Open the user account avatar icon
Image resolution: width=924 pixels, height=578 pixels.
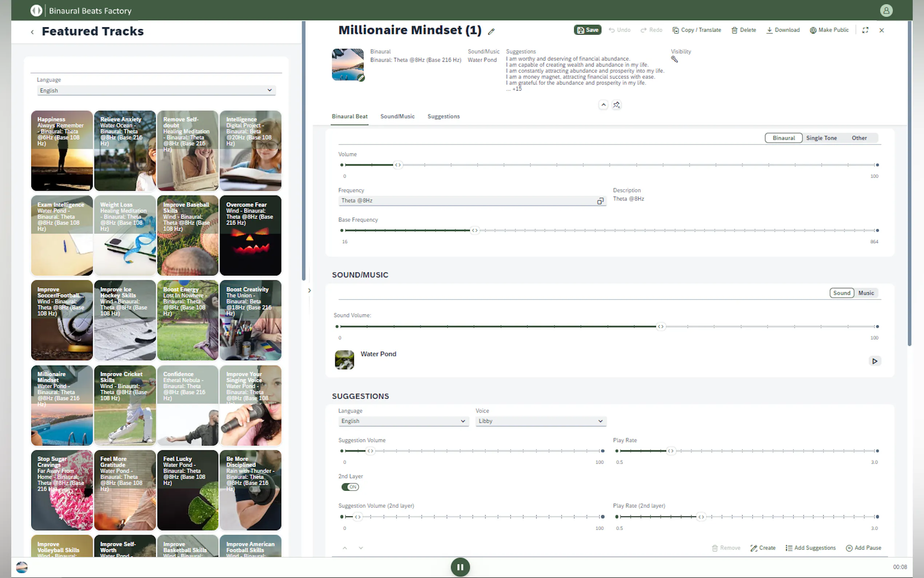tap(886, 10)
